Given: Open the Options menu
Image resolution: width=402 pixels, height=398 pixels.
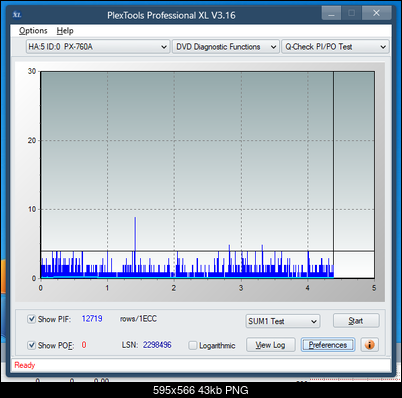Looking at the screenshot, I should [x=33, y=31].
